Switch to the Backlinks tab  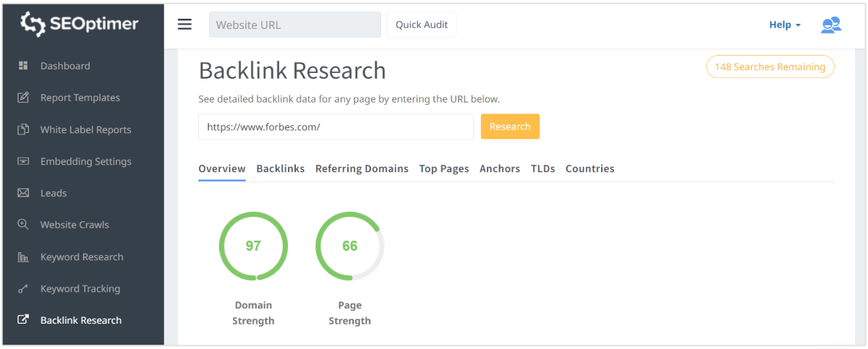pyautogui.click(x=280, y=168)
